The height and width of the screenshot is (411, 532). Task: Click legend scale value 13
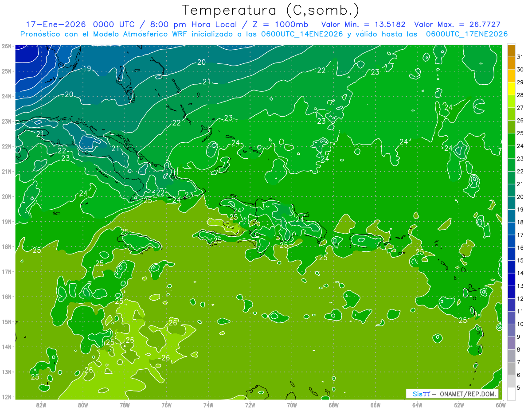[520, 286]
